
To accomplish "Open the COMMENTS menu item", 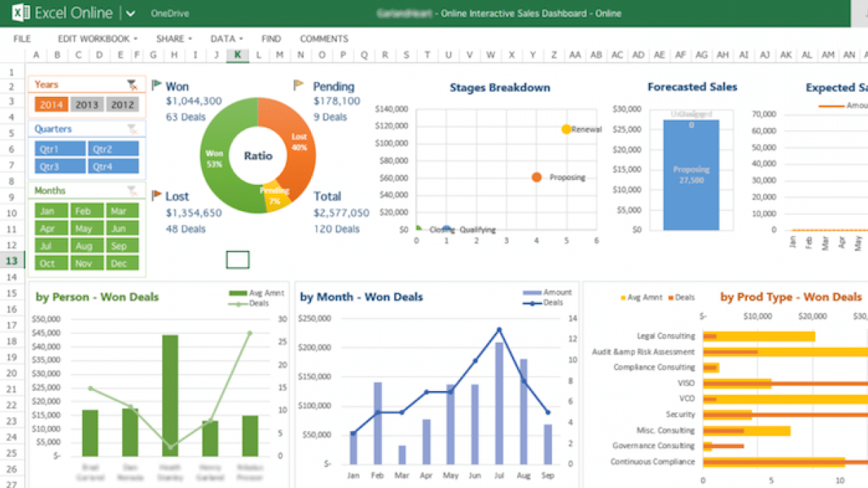I will [x=324, y=39].
